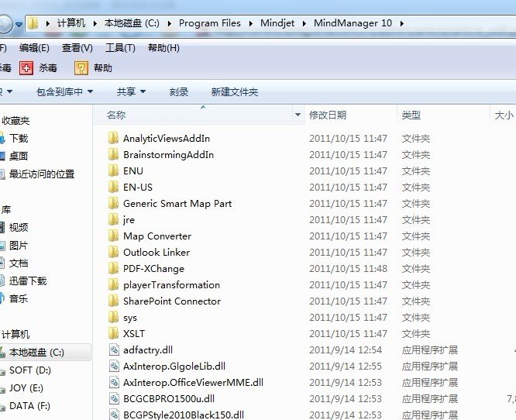
Task: Open the 包含到库中 dropdown
Action: 64,91
